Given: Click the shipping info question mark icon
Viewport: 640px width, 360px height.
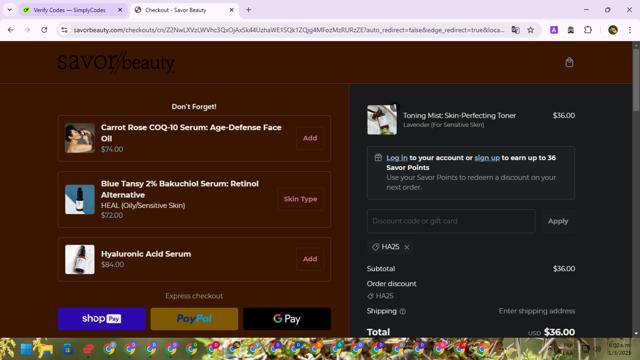Looking at the screenshot, I should click(x=402, y=311).
